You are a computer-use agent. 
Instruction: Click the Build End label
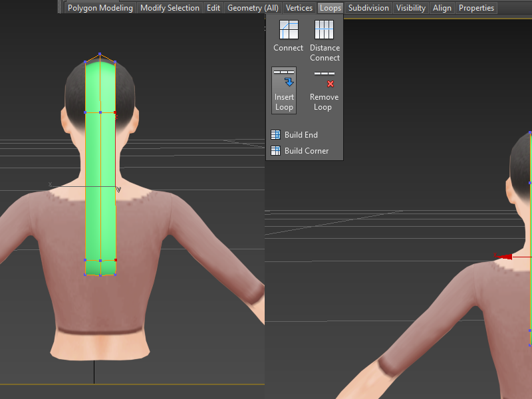301,135
